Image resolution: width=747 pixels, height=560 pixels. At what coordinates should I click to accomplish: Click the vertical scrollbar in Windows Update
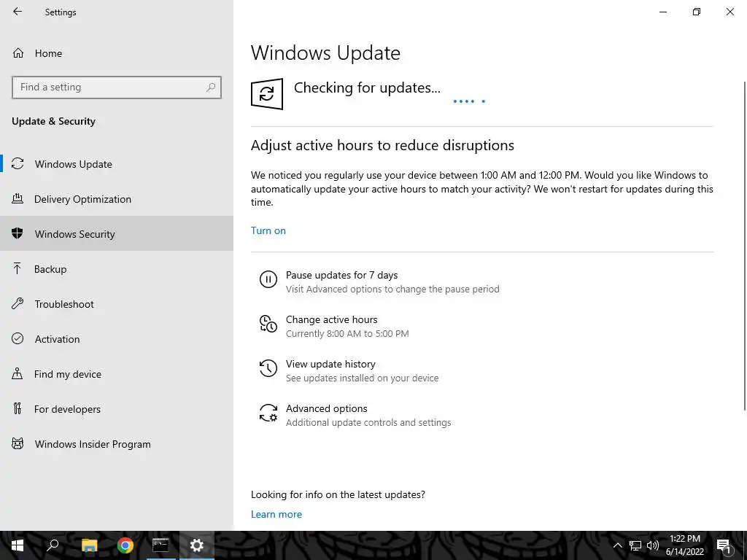point(745,245)
